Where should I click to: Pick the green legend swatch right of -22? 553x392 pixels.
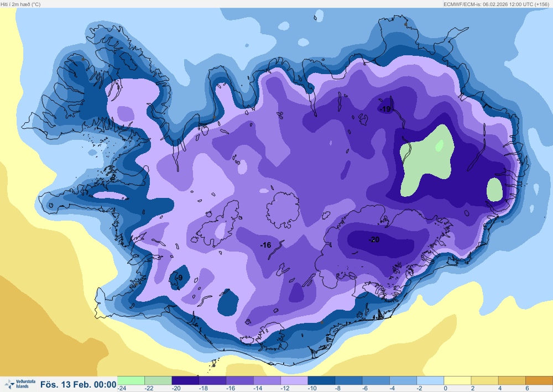[158, 380]
